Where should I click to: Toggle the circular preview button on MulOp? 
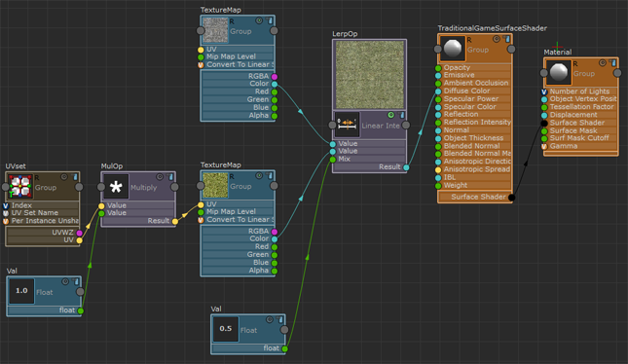pos(160,177)
